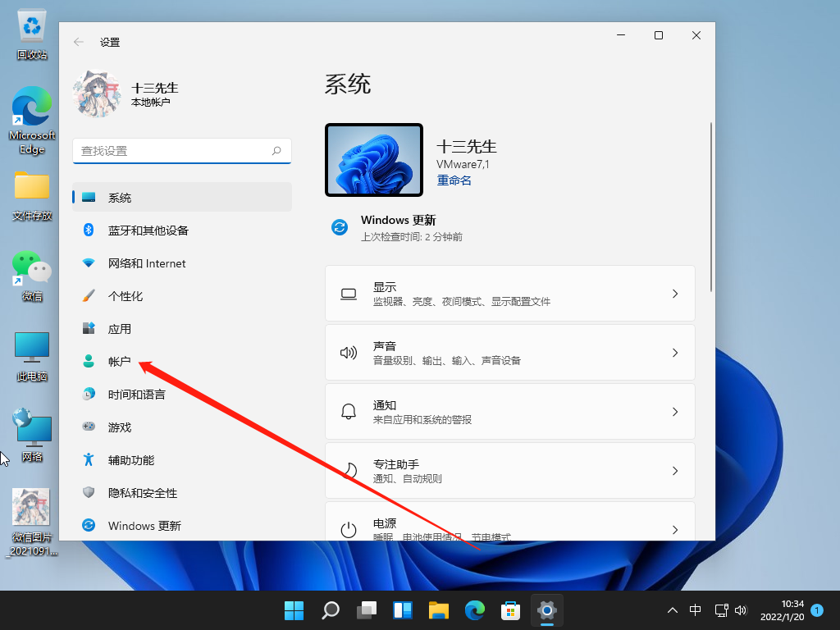Viewport: 840px width, 630px height.
Task: Select 蓝牙和其他设备 in sidebar
Action: point(148,231)
